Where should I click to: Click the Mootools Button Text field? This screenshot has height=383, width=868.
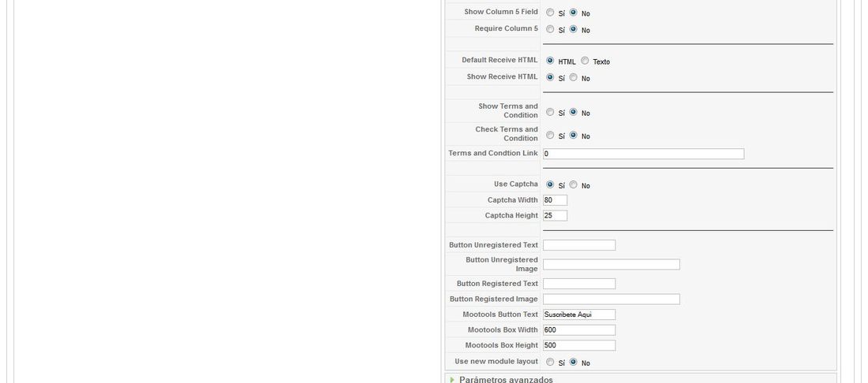click(x=579, y=314)
